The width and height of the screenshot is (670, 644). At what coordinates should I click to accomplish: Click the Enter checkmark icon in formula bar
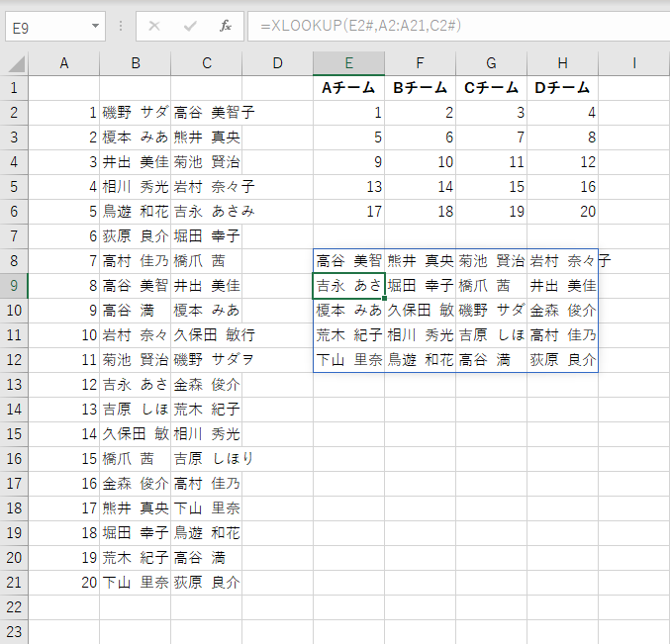click(190, 26)
